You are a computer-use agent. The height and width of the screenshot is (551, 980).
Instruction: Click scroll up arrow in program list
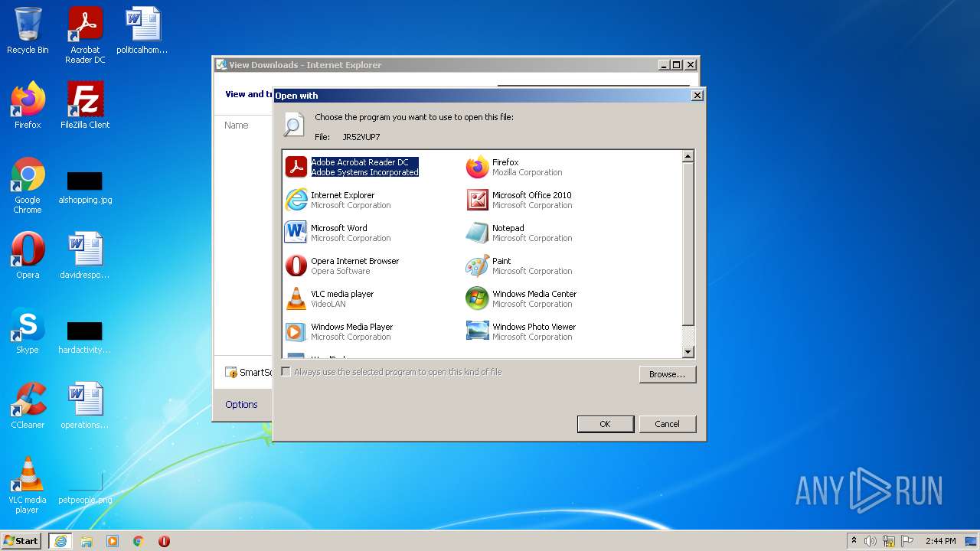(x=688, y=156)
